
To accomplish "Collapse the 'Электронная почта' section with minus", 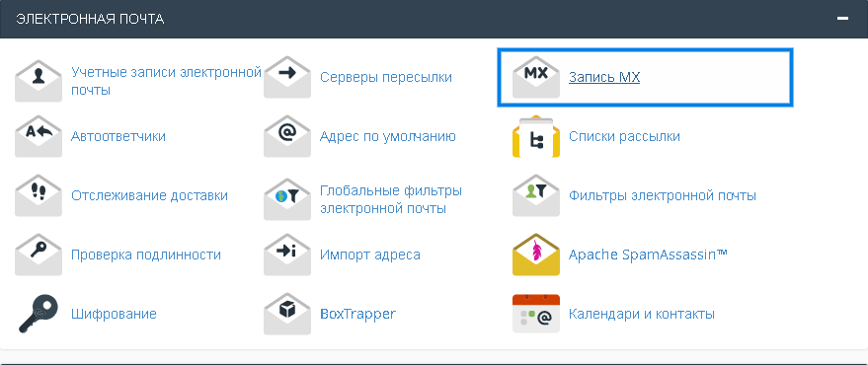I will point(842,18).
